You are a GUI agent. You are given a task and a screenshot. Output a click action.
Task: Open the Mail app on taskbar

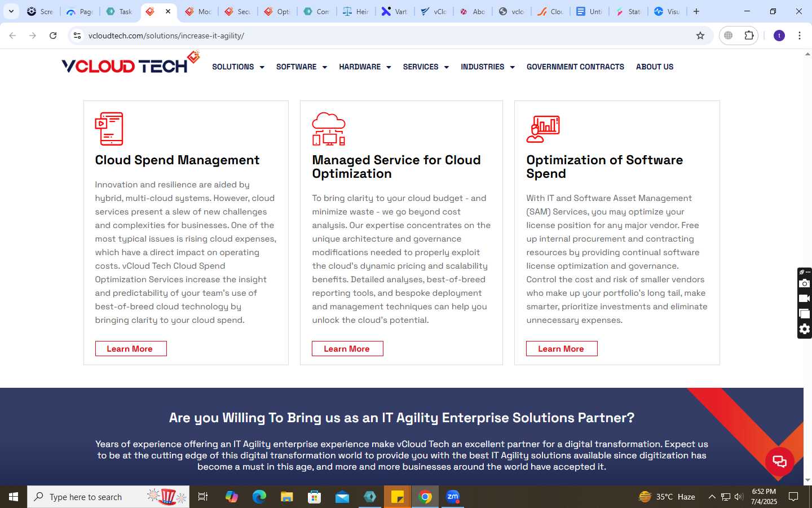coord(342,497)
